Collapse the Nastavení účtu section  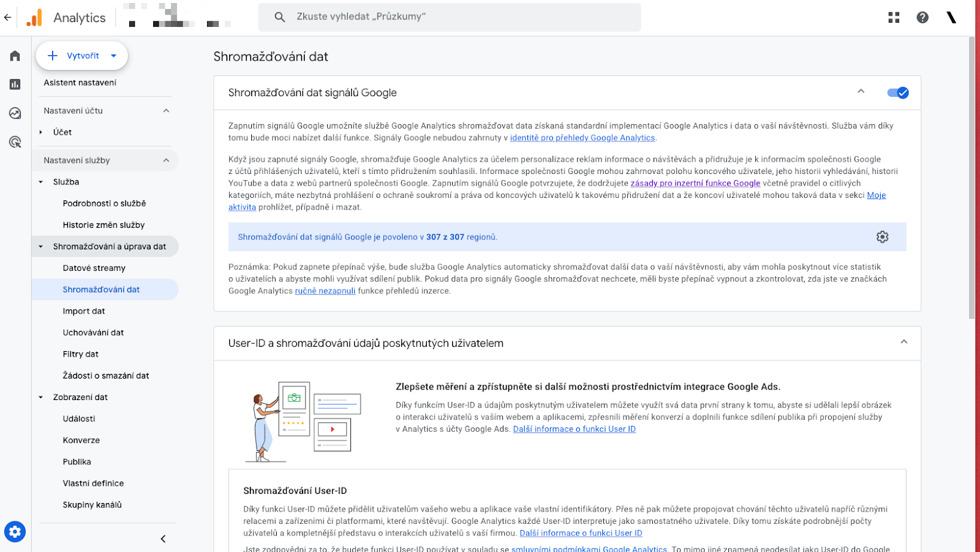click(x=166, y=111)
